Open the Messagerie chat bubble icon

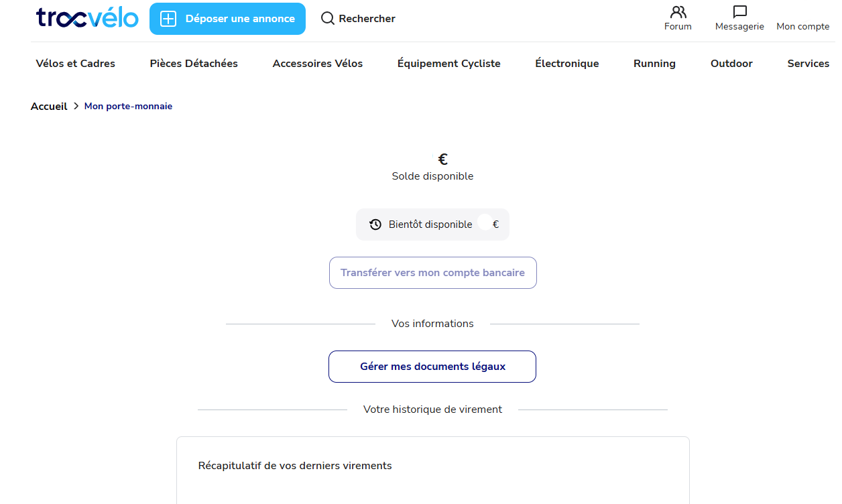point(739,12)
